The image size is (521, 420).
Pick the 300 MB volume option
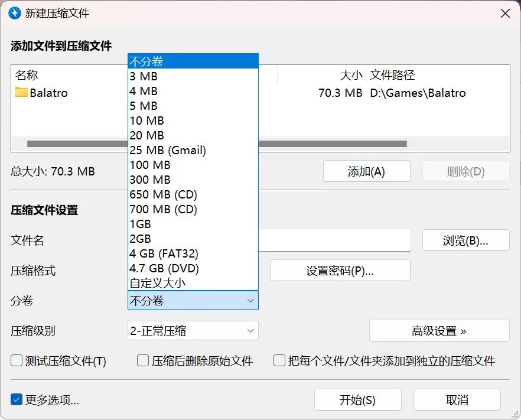click(193, 180)
